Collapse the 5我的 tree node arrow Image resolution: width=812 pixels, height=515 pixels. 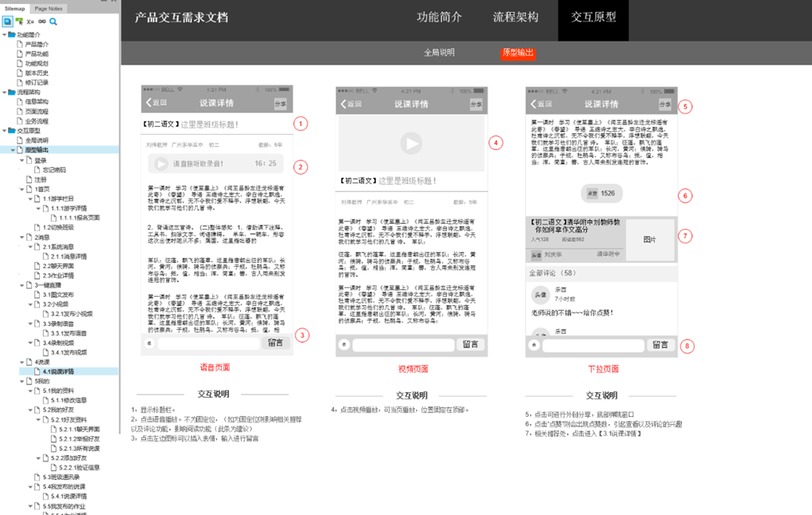(22, 381)
